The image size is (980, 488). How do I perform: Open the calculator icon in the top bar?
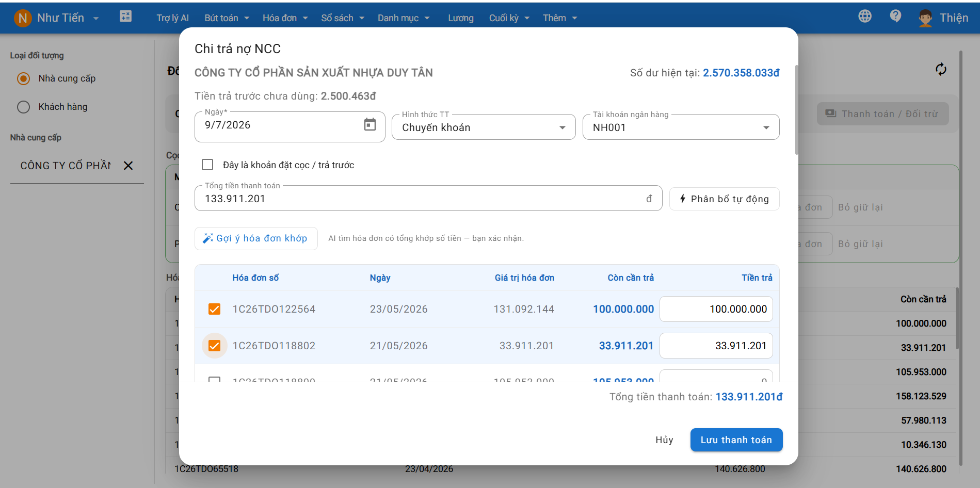point(125,17)
